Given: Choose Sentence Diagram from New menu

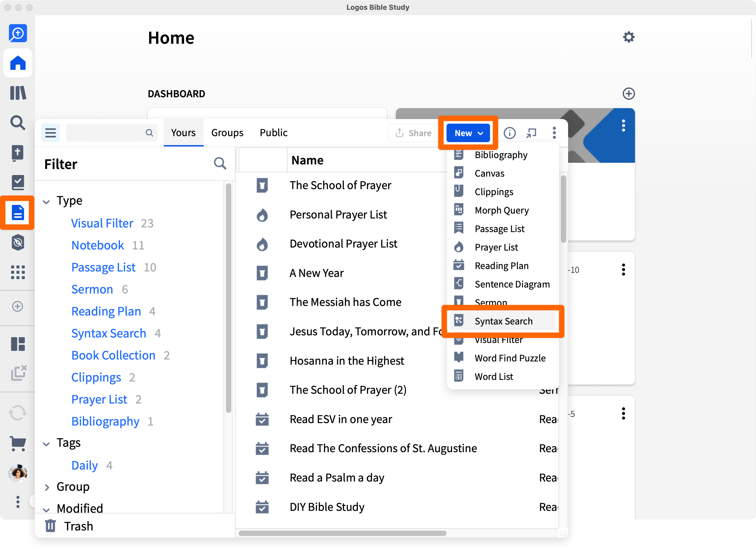Looking at the screenshot, I should click(503, 284).
